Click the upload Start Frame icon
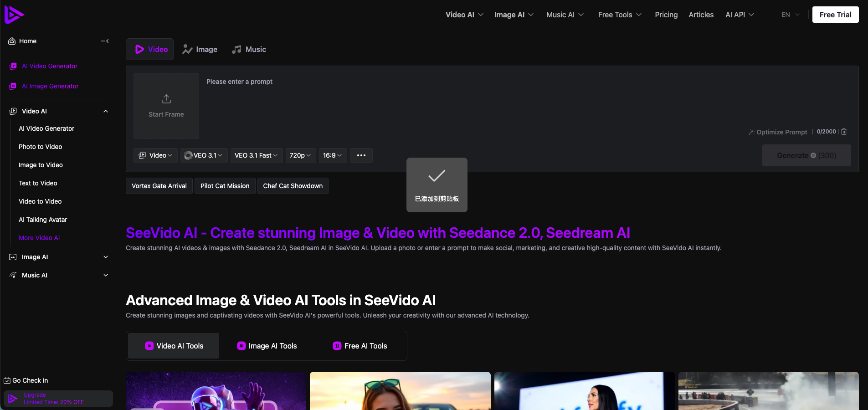Image resolution: width=868 pixels, height=410 pixels. coord(166,99)
